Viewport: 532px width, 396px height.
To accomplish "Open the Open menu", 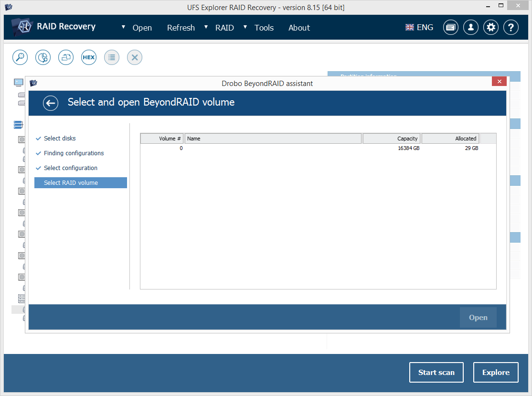I will (142, 28).
